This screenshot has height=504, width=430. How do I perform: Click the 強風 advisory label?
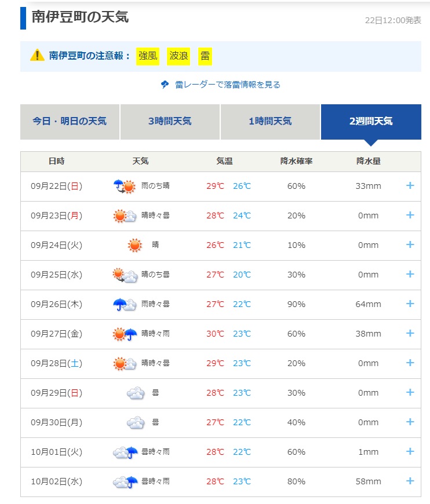point(147,56)
